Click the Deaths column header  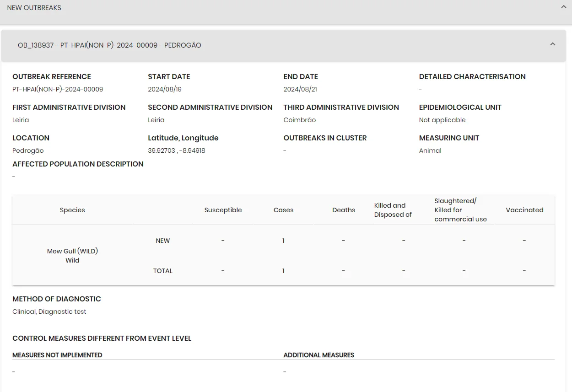[344, 210]
